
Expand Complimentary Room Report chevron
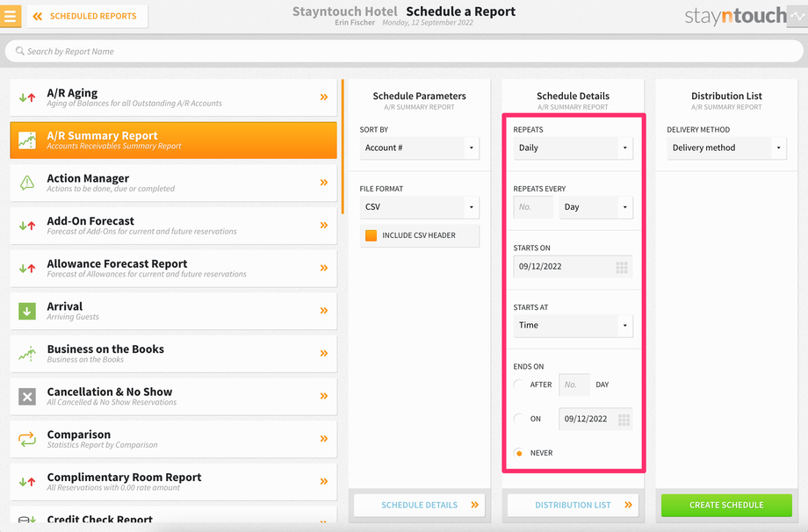tap(323, 482)
